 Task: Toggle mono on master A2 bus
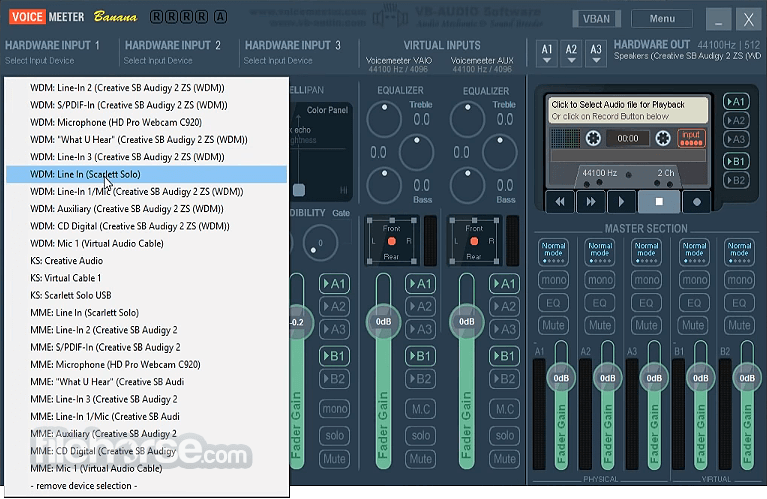600,280
